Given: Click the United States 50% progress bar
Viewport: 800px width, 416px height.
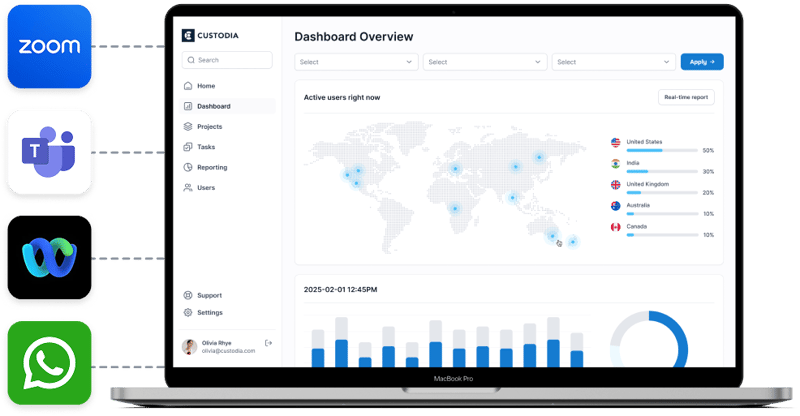Looking at the screenshot, I should point(662,151).
